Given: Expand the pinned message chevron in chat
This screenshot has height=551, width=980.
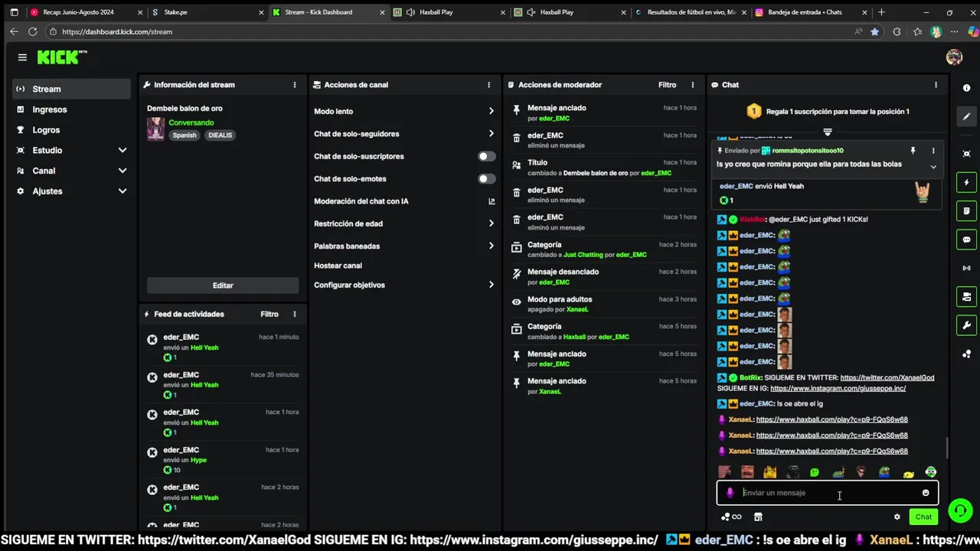Looking at the screenshot, I should [x=933, y=166].
